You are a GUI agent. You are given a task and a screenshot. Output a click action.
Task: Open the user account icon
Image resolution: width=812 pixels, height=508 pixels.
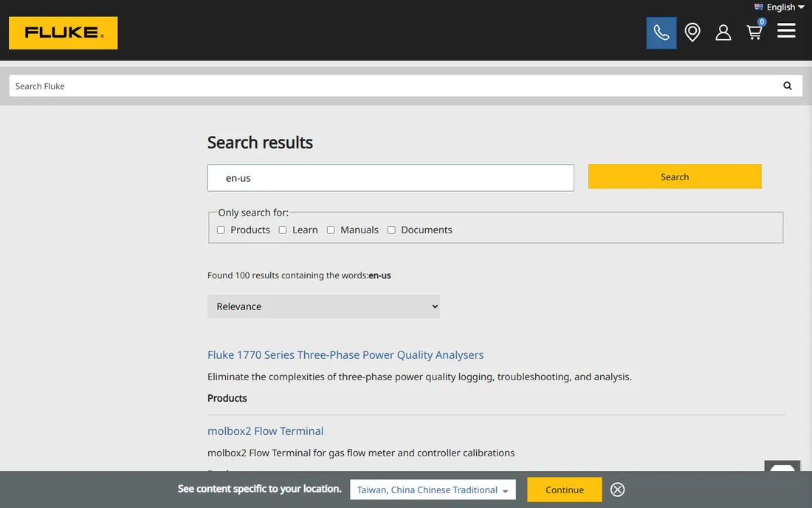point(723,32)
